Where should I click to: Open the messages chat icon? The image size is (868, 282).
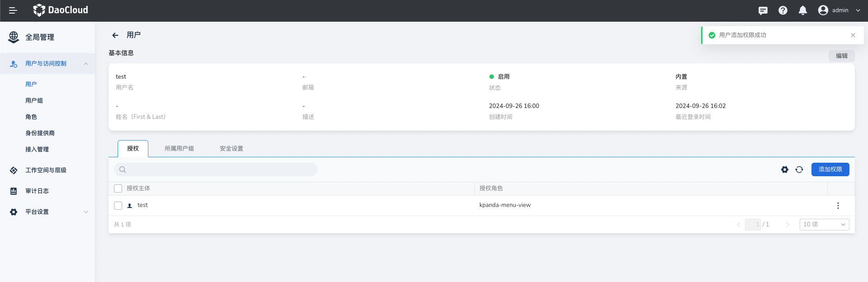pyautogui.click(x=763, y=10)
